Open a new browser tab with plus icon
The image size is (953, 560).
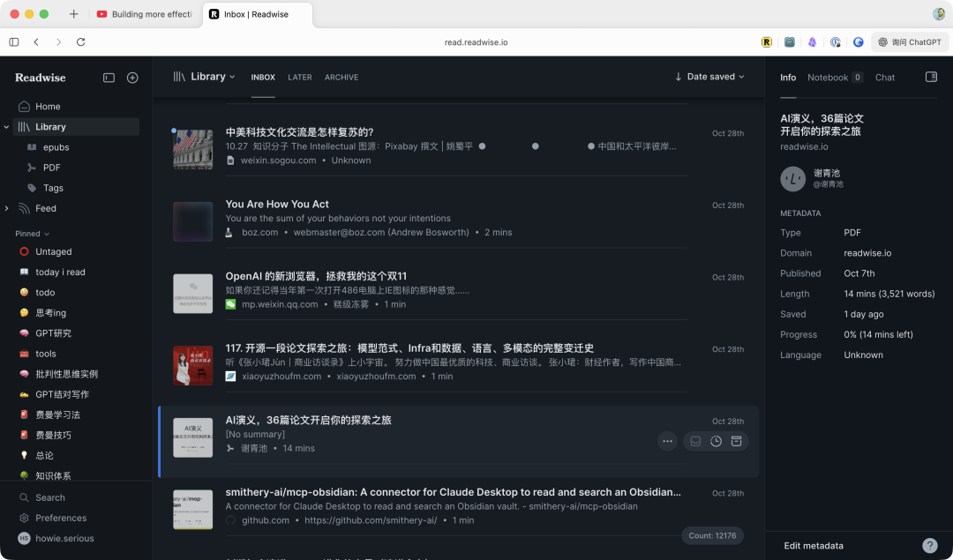click(x=73, y=14)
